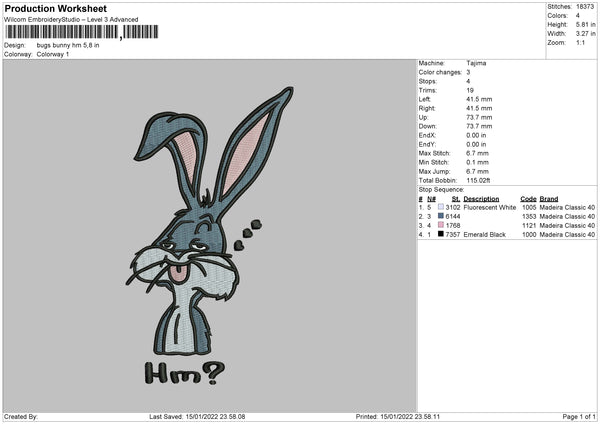600x424 pixels.
Task: Click the Fluorescent White color swatch
Action: [x=440, y=207]
